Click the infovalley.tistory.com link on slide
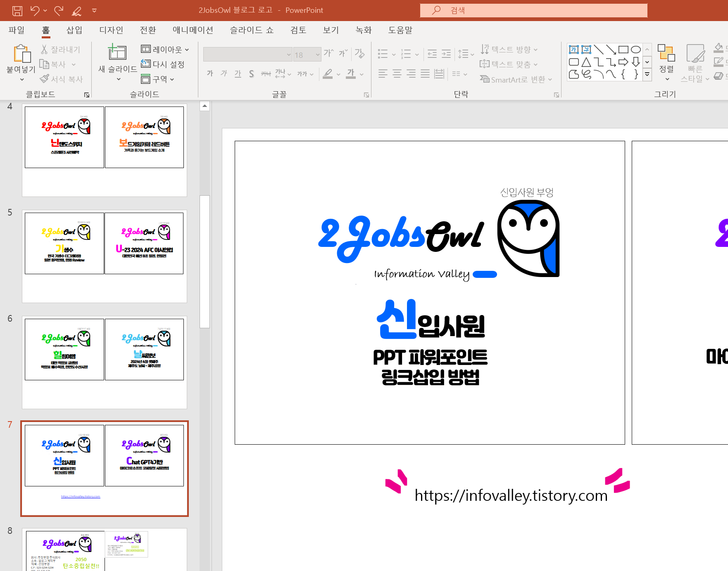Image resolution: width=728 pixels, height=571 pixels. coord(511,495)
